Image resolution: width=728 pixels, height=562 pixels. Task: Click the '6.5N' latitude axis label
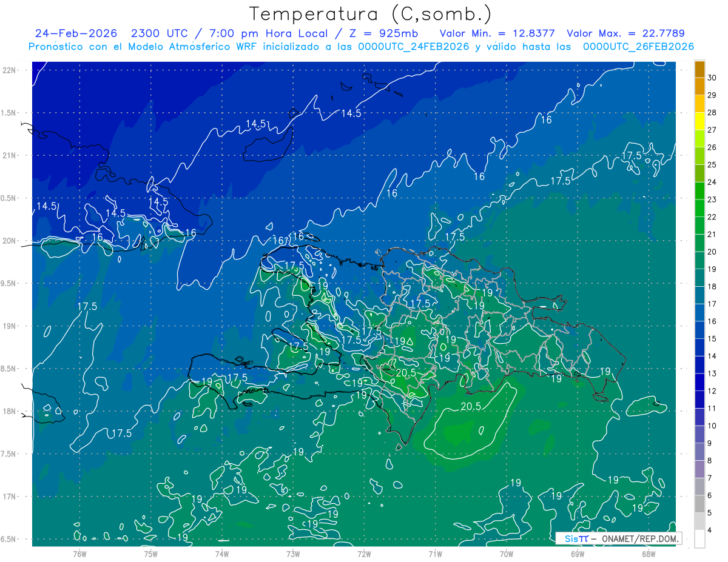pyautogui.click(x=8, y=539)
